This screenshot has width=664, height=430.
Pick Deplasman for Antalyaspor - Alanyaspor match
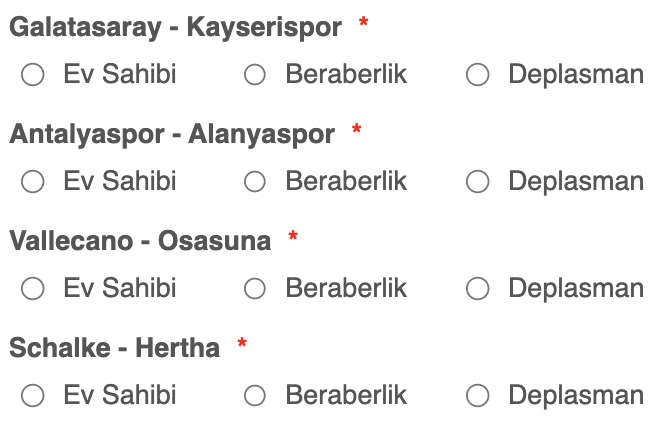point(478,182)
